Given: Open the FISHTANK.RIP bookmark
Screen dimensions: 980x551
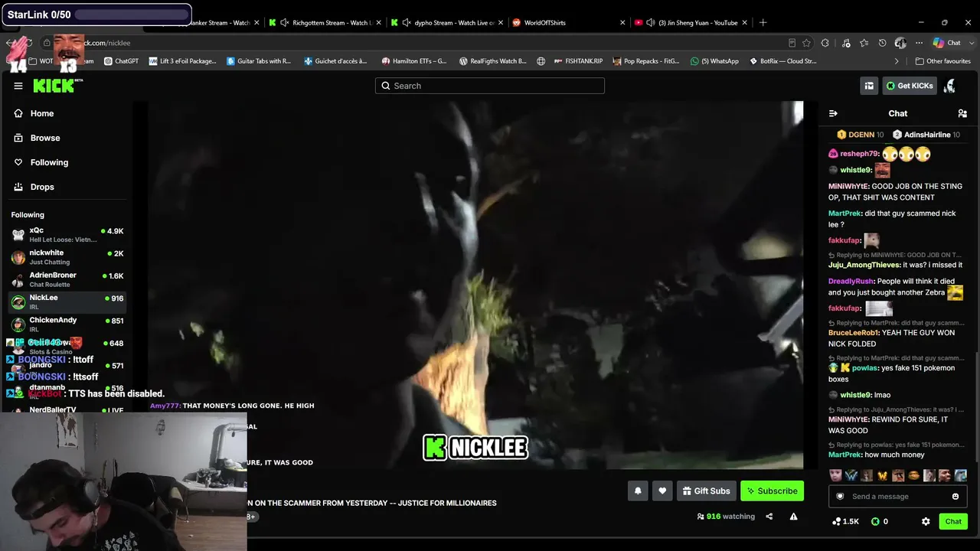Looking at the screenshot, I should pos(578,61).
